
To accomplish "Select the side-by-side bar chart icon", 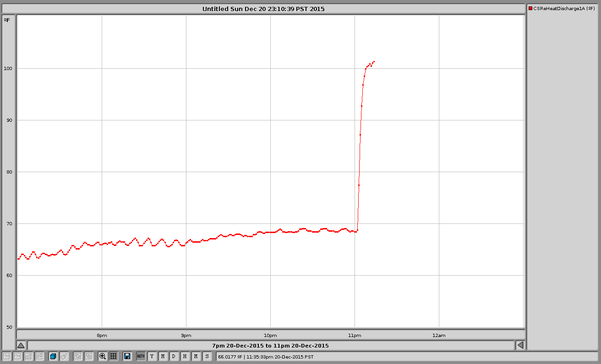I will pos(40,356).
